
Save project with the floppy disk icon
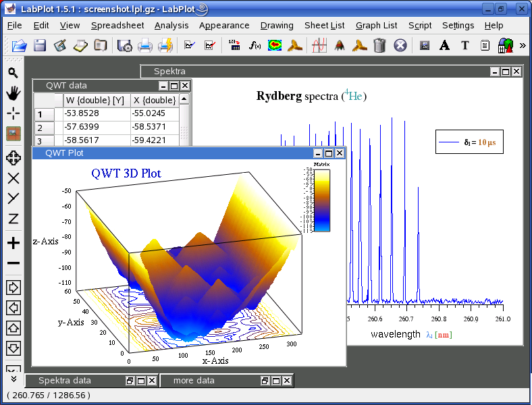click(x=40, y=46)
